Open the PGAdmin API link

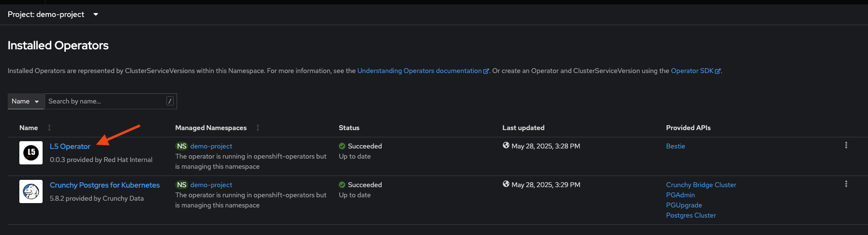click(x=680, y=195)
